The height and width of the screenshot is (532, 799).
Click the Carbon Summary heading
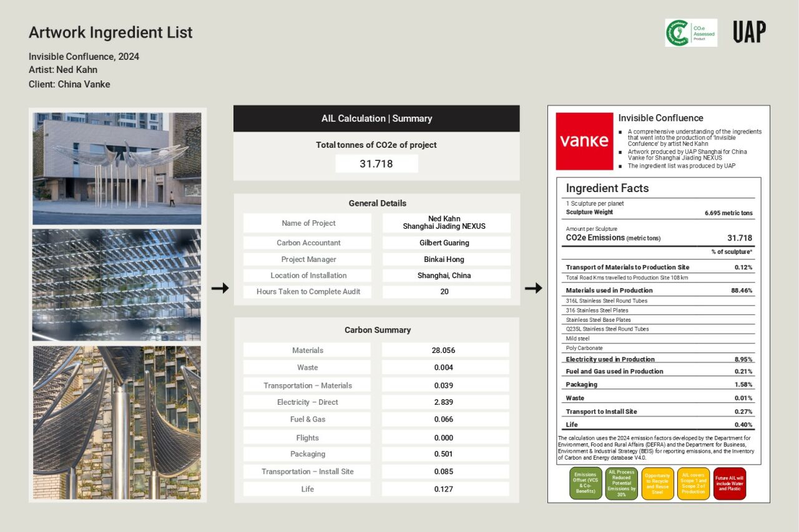click(x=377, y=330)
